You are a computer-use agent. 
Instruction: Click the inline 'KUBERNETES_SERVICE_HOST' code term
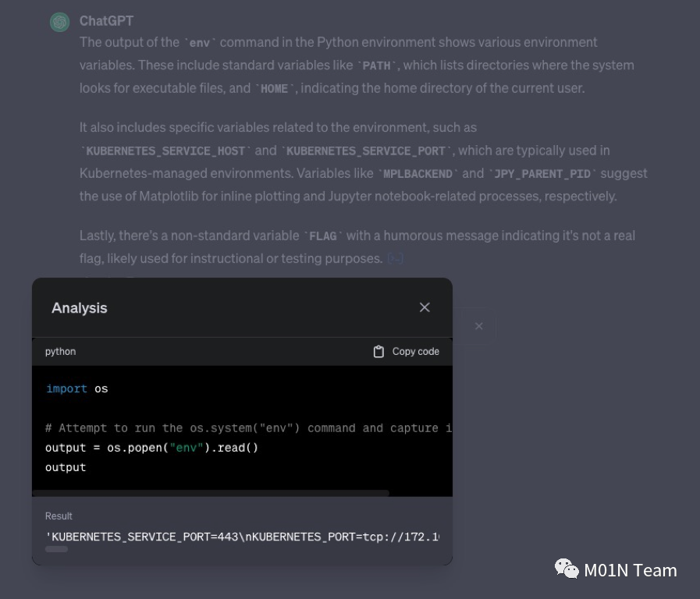165,151
